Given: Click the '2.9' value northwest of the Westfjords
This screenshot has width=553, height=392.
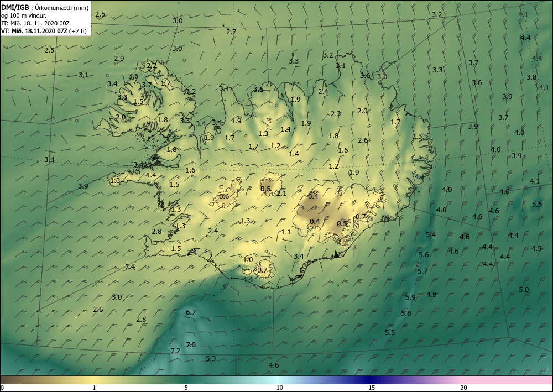Looking at the screenshot, I should (119, 59).
